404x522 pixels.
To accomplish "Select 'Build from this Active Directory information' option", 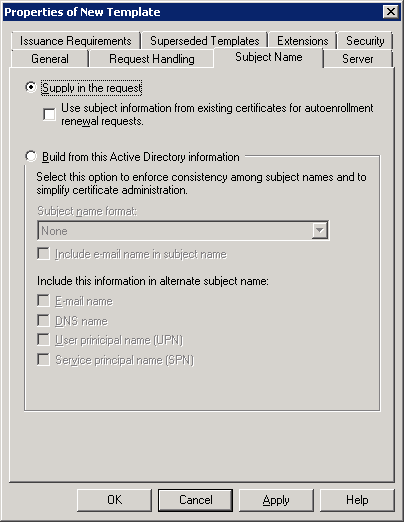I will coord(31,156).
